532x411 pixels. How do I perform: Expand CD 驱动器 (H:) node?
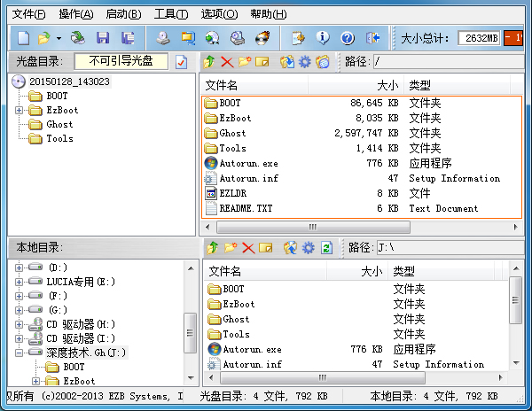(x=19, y=324)
